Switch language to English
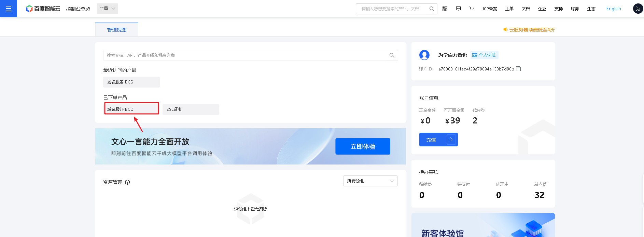Screen dimensions: 644x237 click(614, 9)
